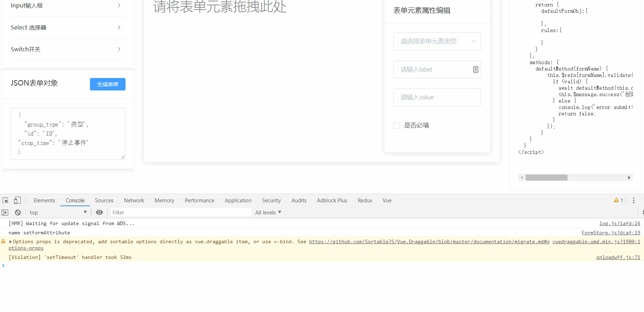The height and width of the screenshot is (312, 644).
Task: Check the 是否必填 checkbox
Action: tap(396, 125)
